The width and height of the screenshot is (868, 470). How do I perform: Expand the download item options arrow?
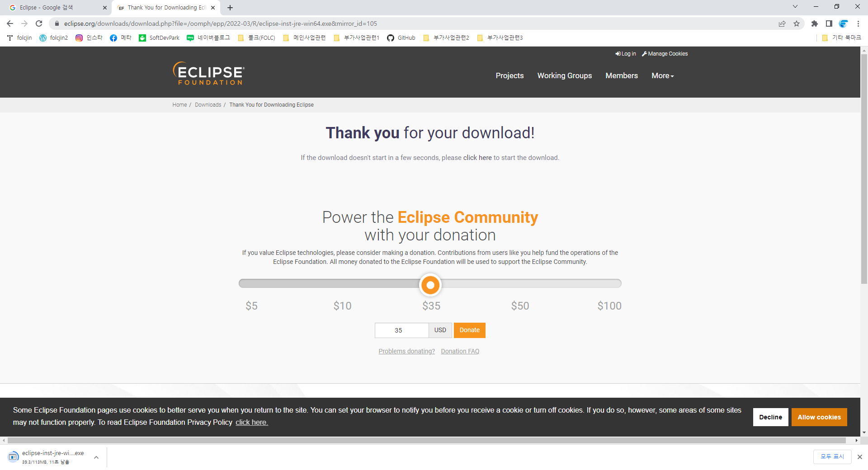coord(96,457)
